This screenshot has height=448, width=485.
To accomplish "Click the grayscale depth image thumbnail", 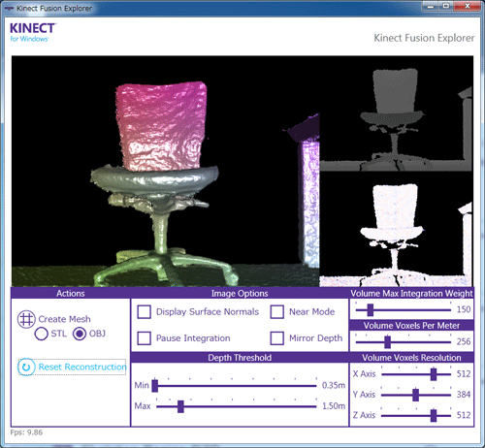I will point(396,113).
